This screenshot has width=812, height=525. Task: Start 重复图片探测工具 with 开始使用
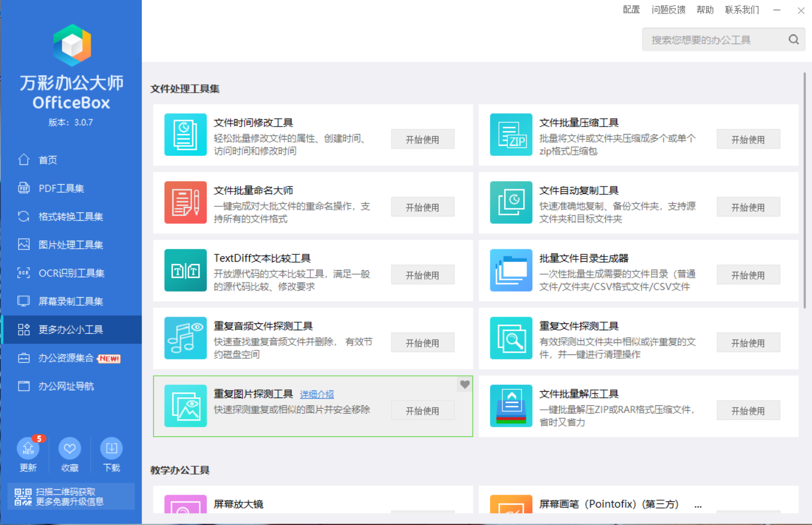[423, 411]
